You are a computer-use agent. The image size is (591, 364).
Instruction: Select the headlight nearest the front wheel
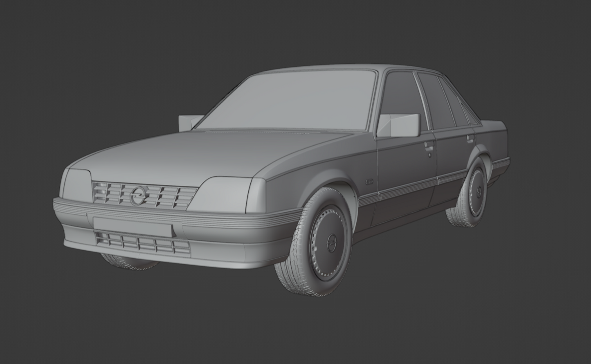[222, 194]
